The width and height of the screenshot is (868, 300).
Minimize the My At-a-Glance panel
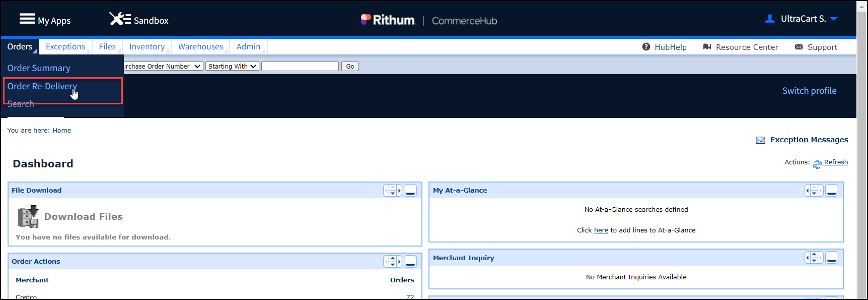tap(832, 191)
